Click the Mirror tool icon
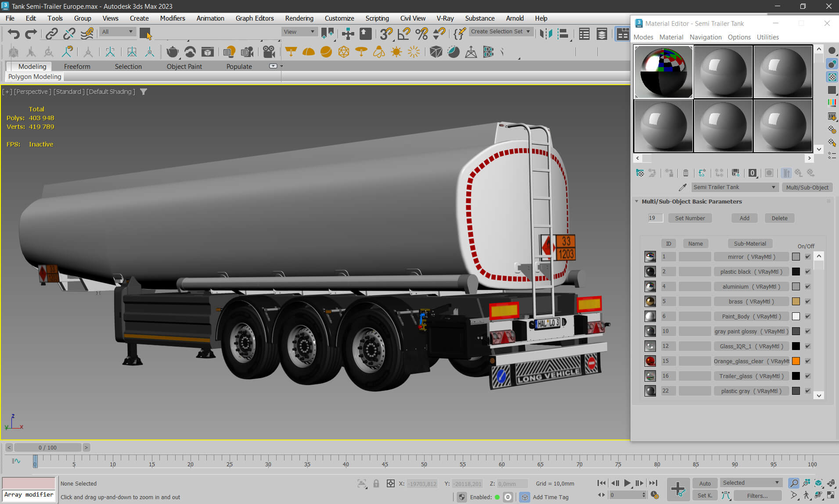 (x=546, y=34)
